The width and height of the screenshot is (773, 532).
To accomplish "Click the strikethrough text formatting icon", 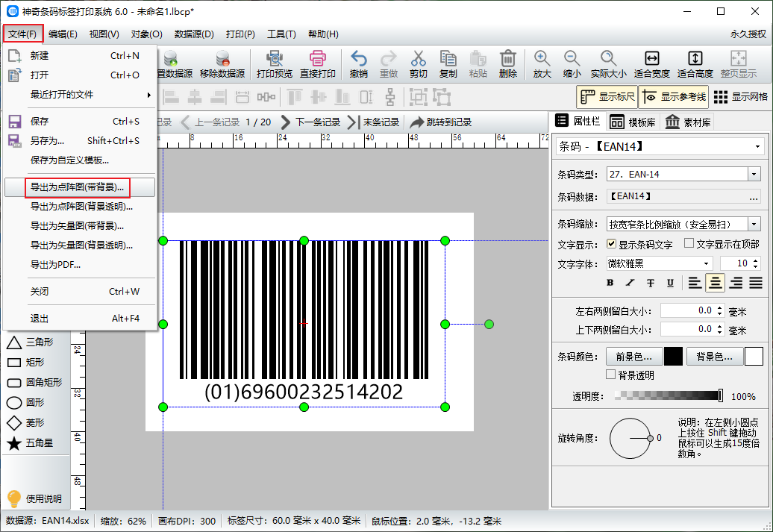I will 650,283.
